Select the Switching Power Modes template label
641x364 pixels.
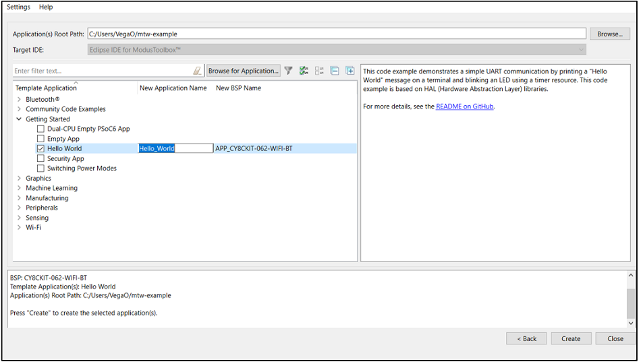(x=82, y=169)
